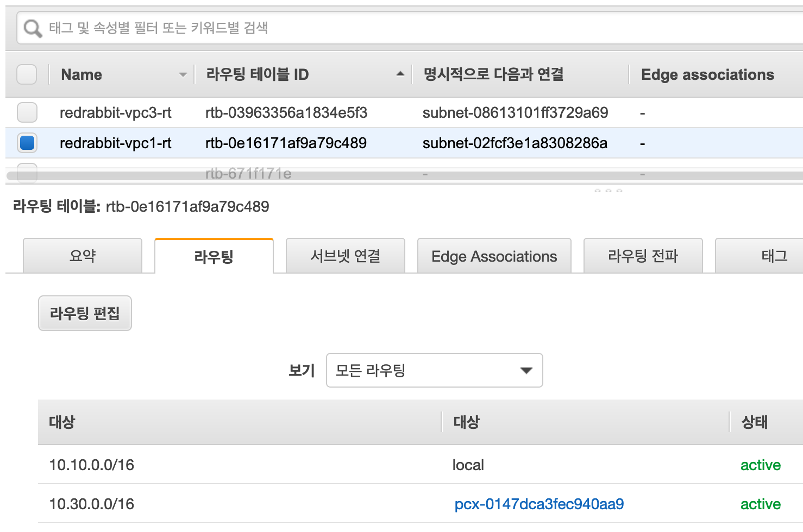Open the 라우팅 전파 tab
The width and height of the screenshot is (803, 532).
pos(643,256)
